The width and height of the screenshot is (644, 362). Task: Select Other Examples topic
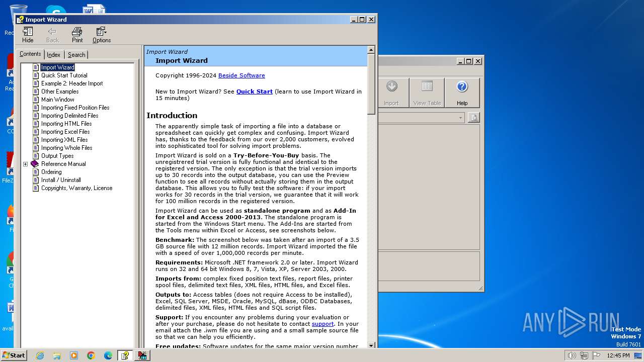tap(60, 92)
